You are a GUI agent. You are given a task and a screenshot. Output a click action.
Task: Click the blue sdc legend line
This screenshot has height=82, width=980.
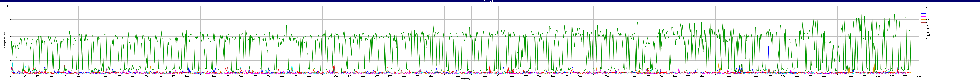click(x=923, y=13)
